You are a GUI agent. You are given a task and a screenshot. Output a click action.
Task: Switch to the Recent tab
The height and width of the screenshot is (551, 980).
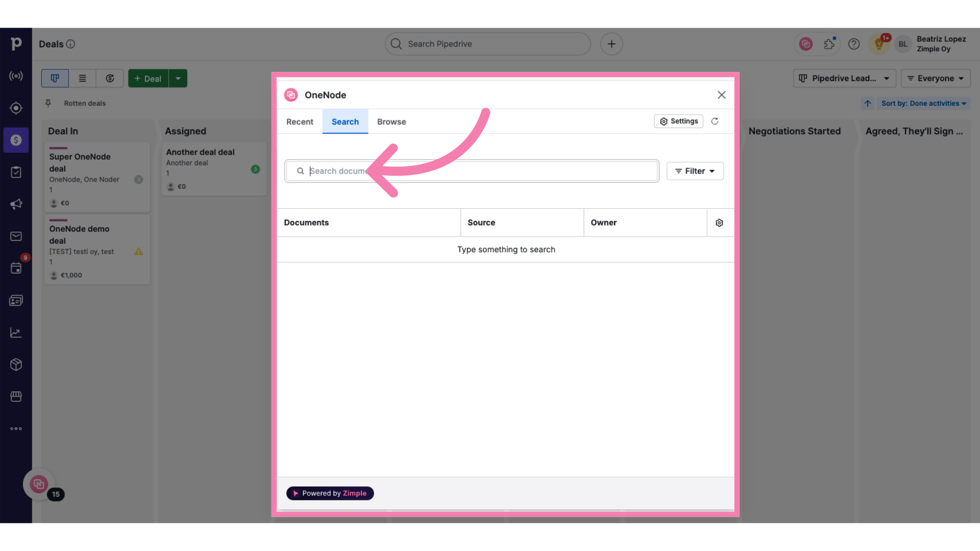(300, 121)
